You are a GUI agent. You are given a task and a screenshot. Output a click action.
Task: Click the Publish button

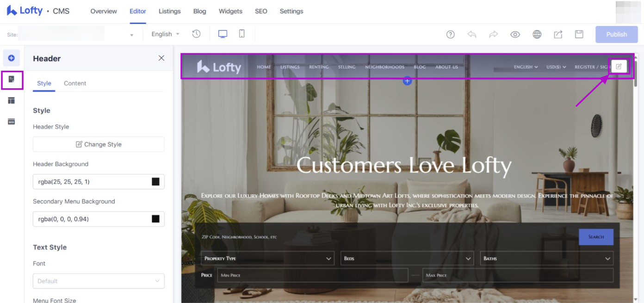click(616, 34)
